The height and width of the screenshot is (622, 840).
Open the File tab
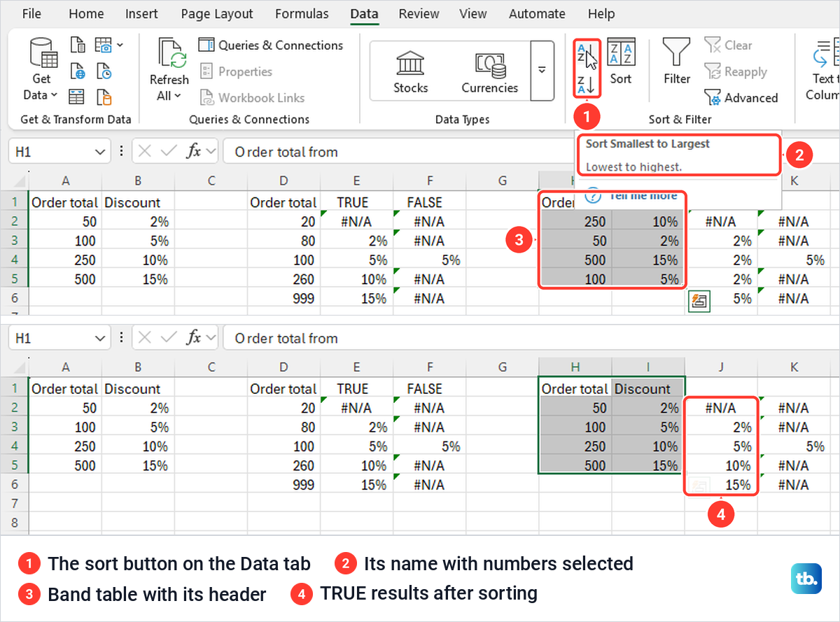pyautogui.click(x=31, y=14)
